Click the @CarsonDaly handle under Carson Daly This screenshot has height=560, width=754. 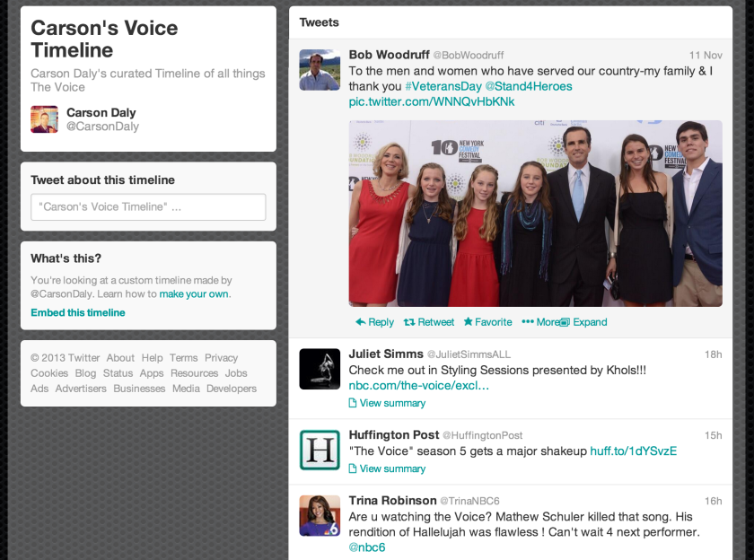[x=102, y=127]
